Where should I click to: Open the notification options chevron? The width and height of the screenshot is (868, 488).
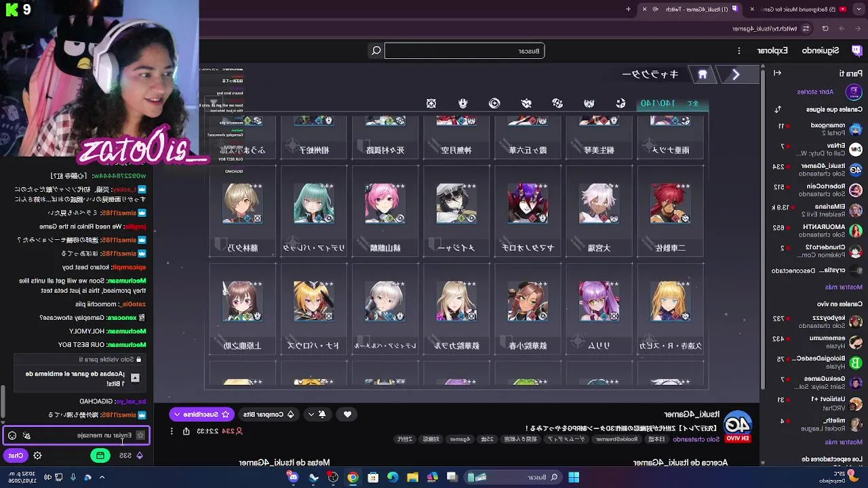coord(311,414)
